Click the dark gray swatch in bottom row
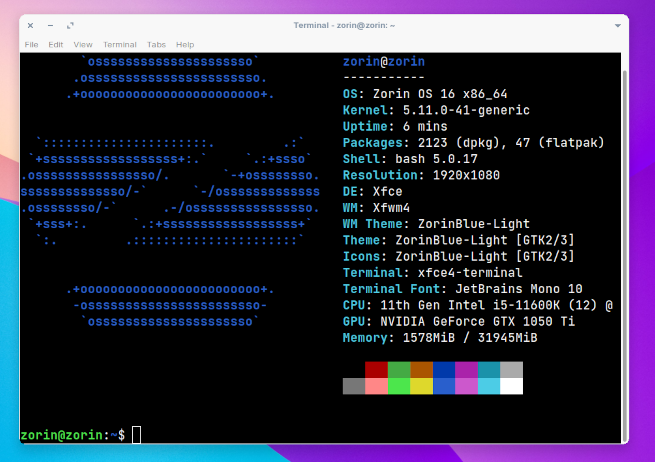The image size is (655, 462). click(353, 386)
